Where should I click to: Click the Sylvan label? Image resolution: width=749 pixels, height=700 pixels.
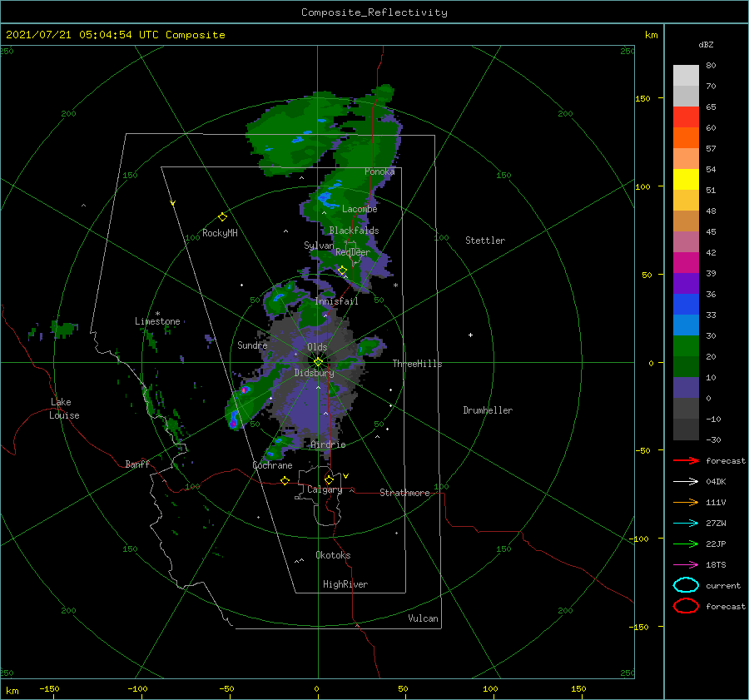(x=319, y=246)
